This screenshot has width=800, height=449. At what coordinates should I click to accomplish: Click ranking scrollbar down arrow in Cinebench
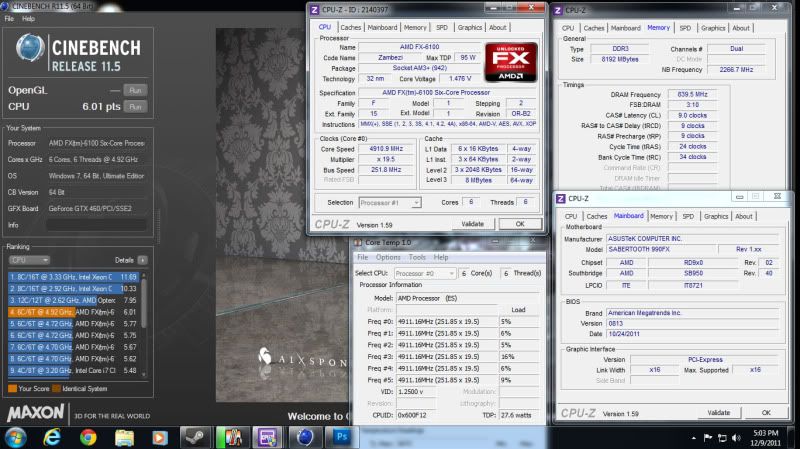pyautogui.click(x=144, y=375)
